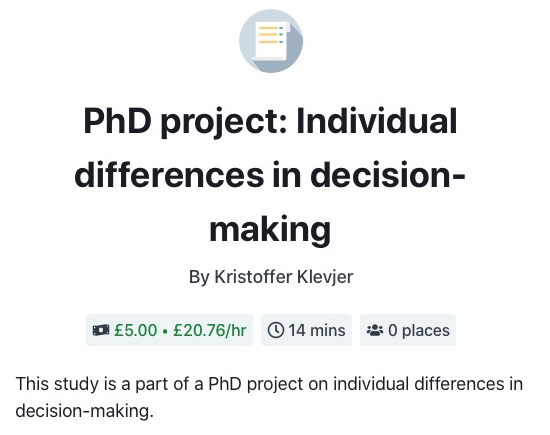Click heading line differences in decision-
This screenshot has height=435, width=550.
coord(270,175)
